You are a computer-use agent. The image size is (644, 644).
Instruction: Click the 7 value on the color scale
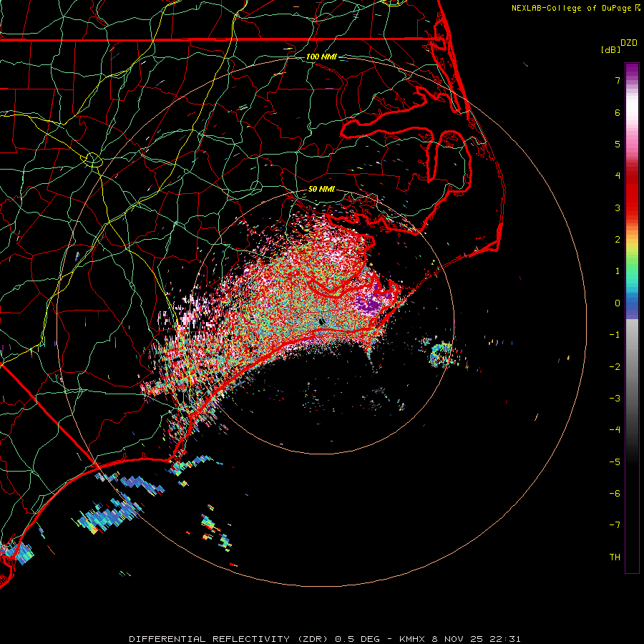[x=618, y=80]
